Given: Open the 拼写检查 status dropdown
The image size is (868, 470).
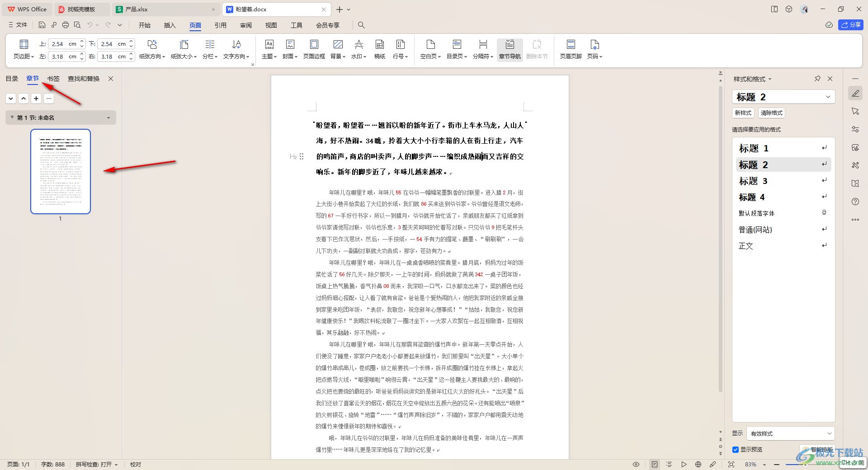Looking at the screenshot, I should pos(97,465).
